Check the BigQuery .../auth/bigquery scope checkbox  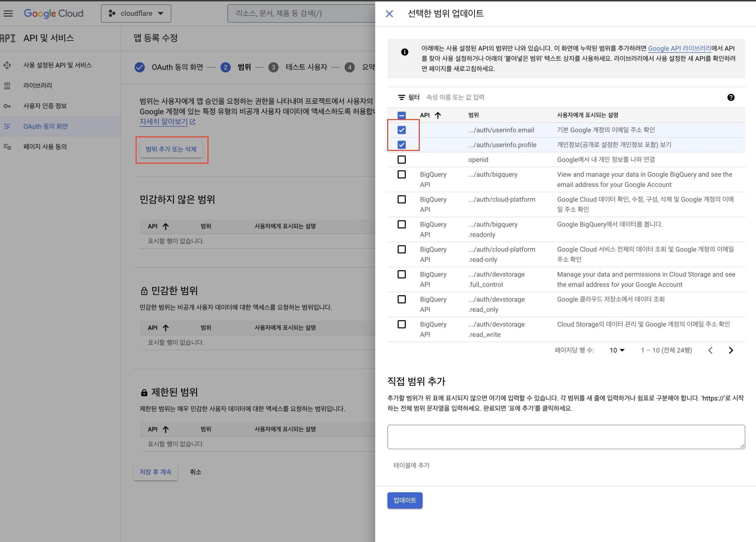[x=402, y=175]
